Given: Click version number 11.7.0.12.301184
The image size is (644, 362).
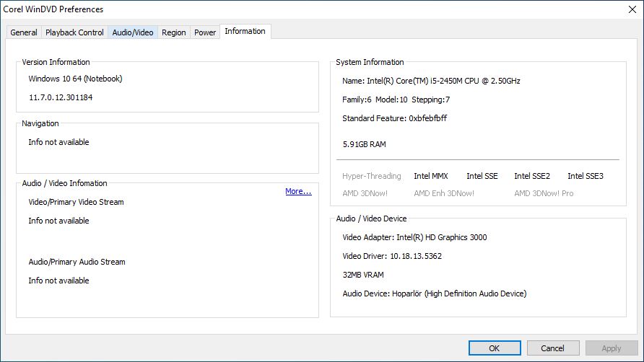Looking at the screenshot, I should pos(61,97).
